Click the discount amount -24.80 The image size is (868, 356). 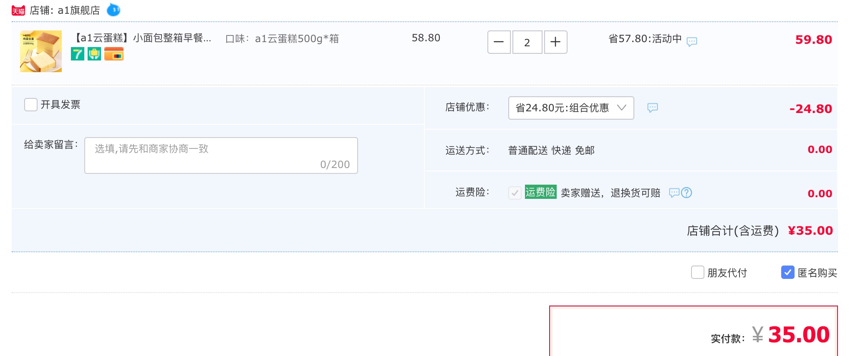(810, 109)
